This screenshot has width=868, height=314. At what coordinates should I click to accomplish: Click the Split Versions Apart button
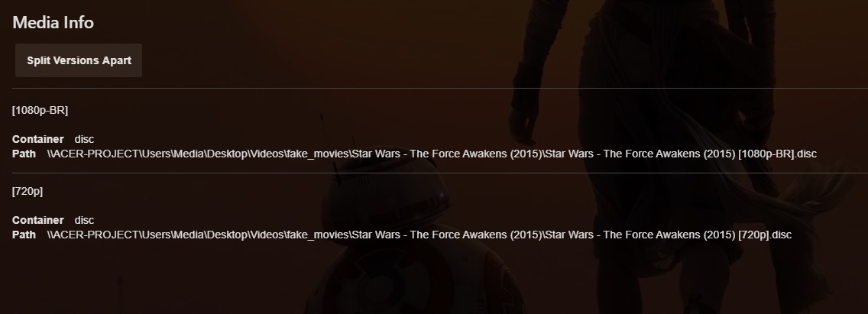[79, 60]
